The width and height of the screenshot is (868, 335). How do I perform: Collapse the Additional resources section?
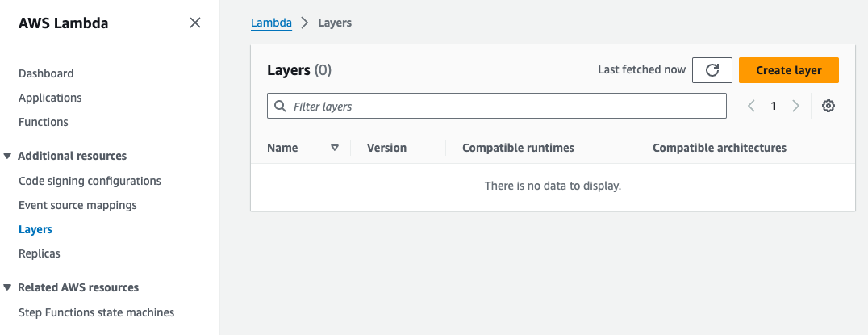8,156
